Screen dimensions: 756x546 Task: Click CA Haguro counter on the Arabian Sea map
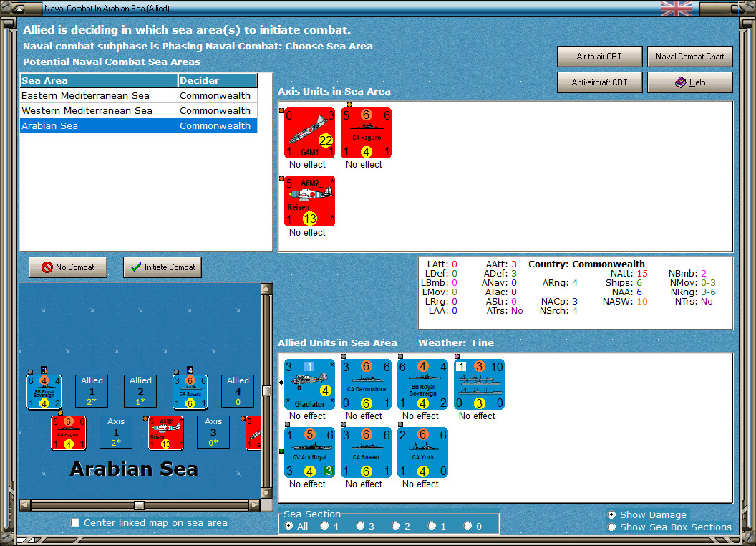pyautogui.click(x=69, y=433)
